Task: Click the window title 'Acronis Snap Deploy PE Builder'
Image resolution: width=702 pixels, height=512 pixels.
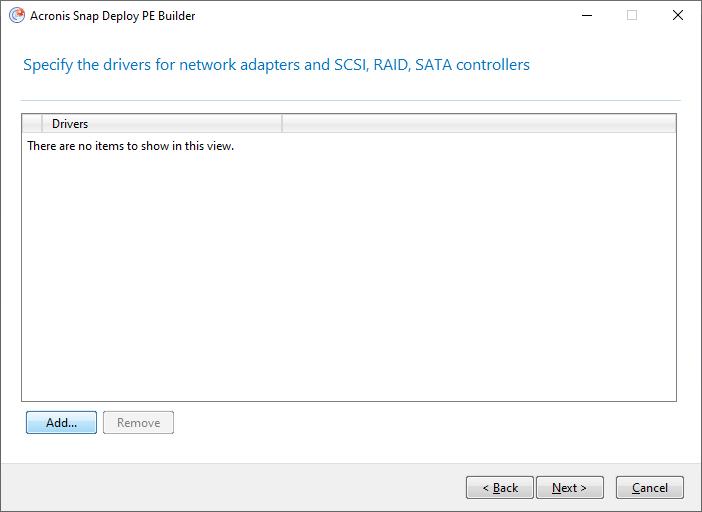Action: [x=113, y=15]
